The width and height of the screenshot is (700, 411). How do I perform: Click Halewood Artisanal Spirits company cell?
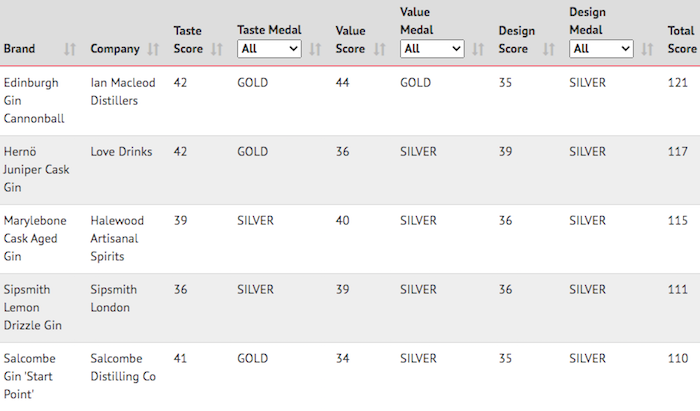(117, 238)
